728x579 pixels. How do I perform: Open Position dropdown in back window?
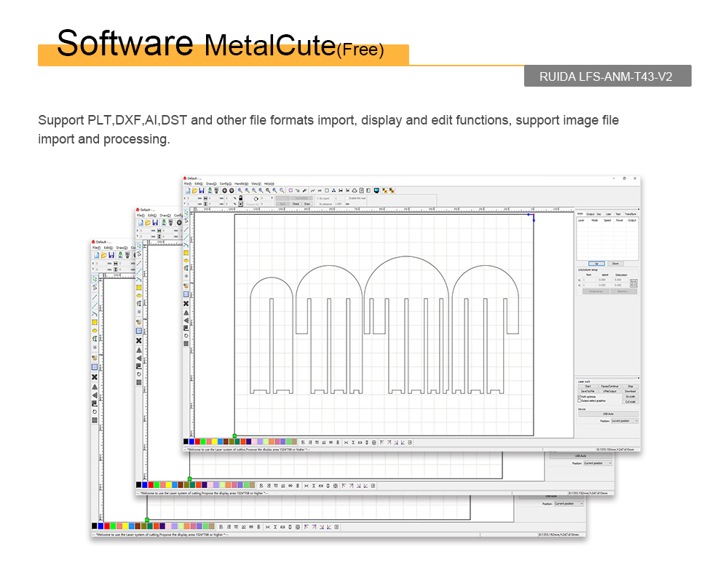[x=569, y=503]
